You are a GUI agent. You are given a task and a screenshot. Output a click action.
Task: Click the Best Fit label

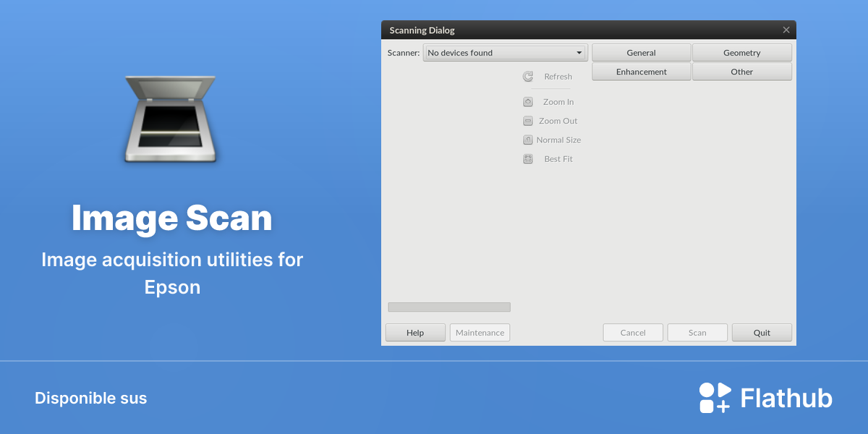(558, 159)
